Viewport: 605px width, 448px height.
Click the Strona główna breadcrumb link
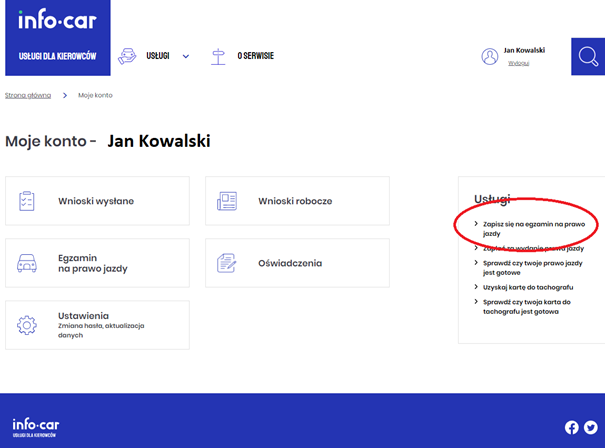[28, 95]
